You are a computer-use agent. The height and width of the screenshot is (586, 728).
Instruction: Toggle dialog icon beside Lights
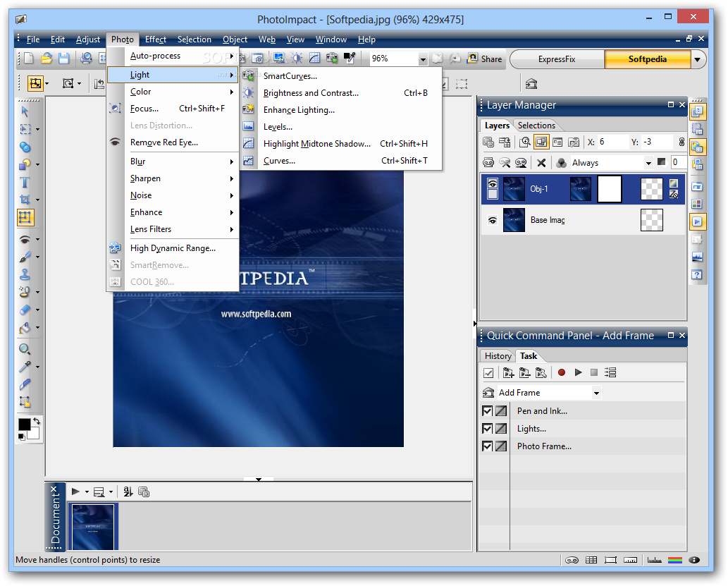[x=501, y=429]
